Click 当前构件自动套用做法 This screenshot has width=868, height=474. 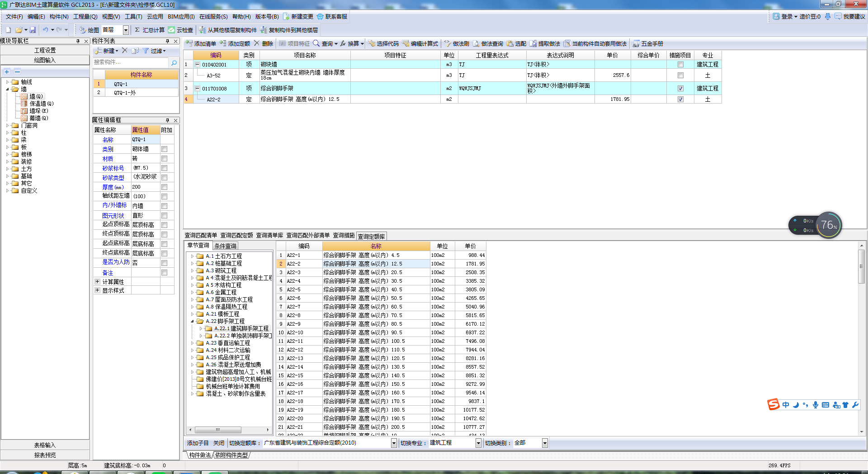(595, 43)
